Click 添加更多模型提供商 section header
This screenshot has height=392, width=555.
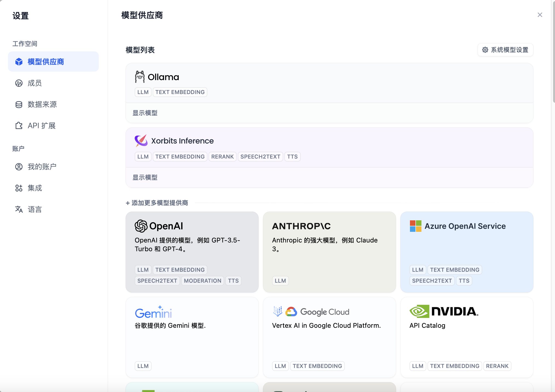tap(157, 203)
